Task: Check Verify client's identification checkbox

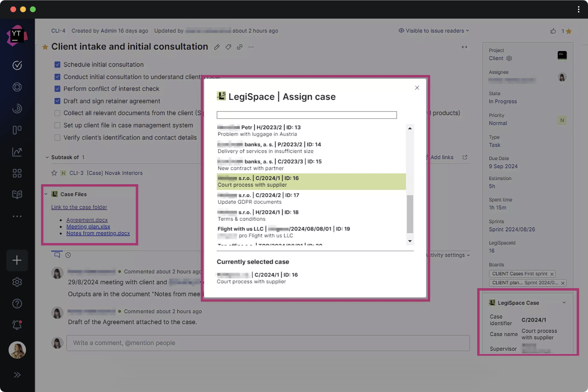Action: coord(58,137)
